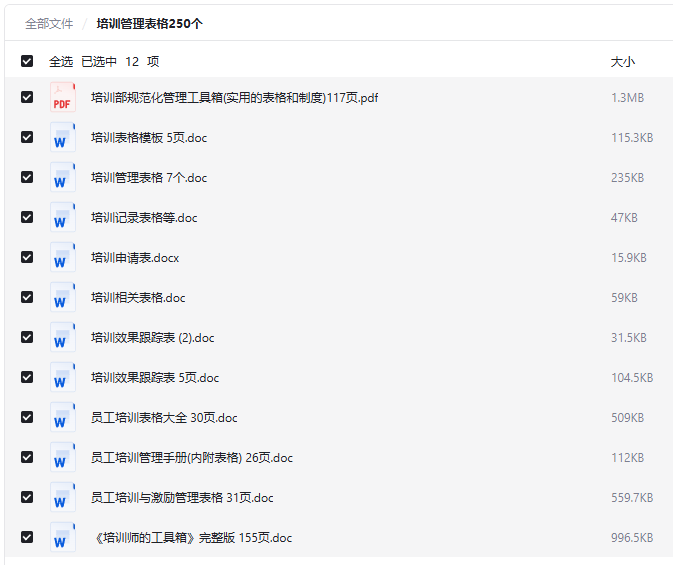Open file name 培训效果跟踪表 5页.doc
Viewport: 673px width, 565px height.
coord(155,377)
